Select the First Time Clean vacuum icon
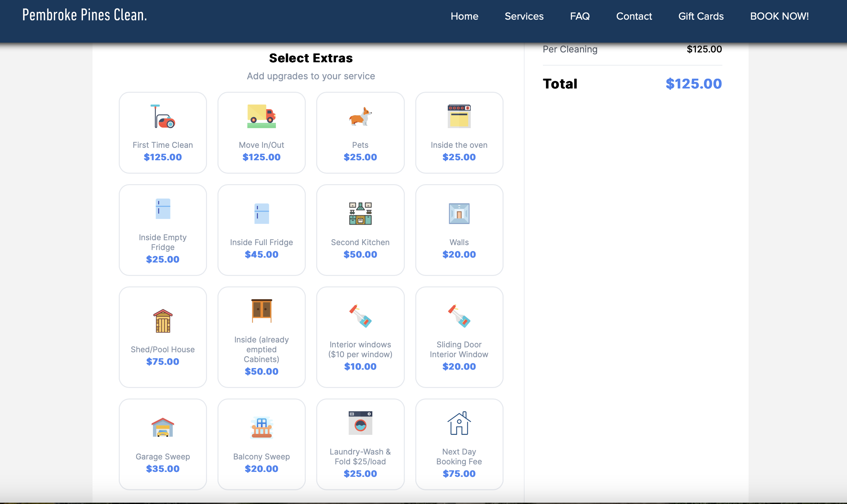Screen dimensions: 847x504 [x=162, y=116]
